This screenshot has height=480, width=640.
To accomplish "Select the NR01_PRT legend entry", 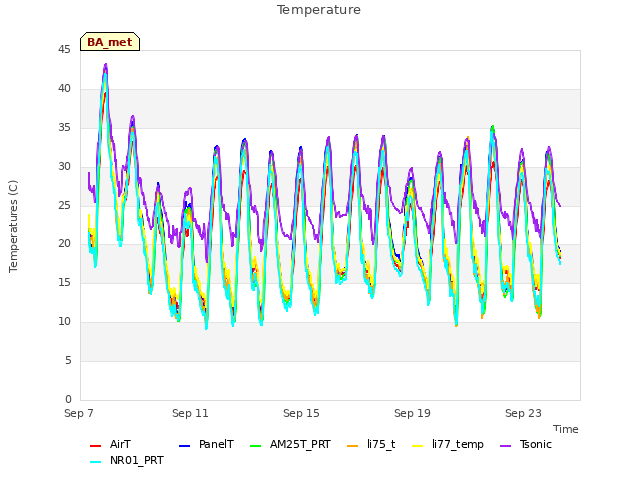I will [127, 460].
